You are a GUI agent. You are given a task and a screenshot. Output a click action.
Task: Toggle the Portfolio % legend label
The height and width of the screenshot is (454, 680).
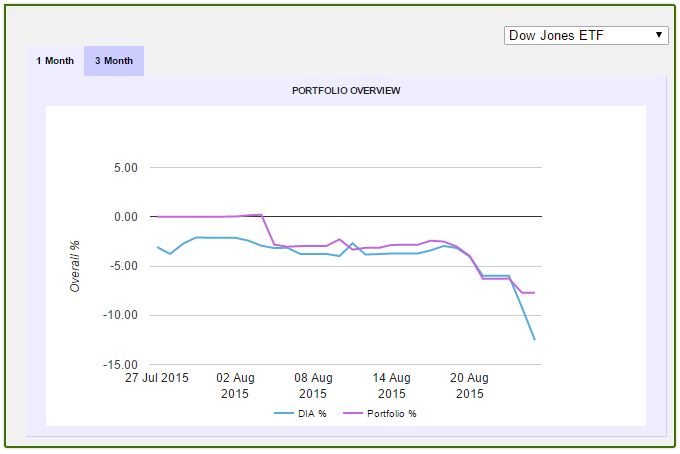tap(391, 414)
